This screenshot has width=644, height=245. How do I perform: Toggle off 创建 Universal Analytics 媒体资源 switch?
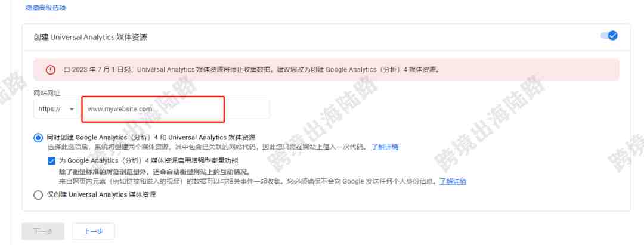(x=609, y=36)
